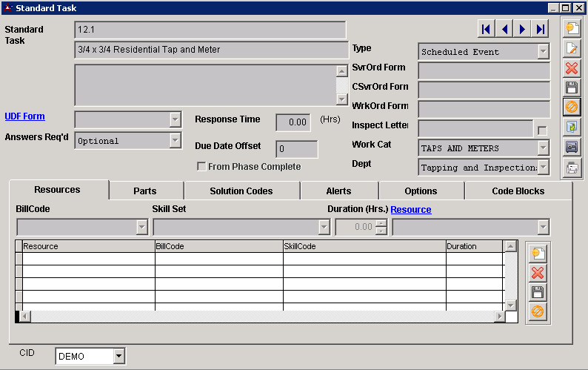Expand the Work Cat dropdown
Viewport: 588px width, 370px height.
544,148
